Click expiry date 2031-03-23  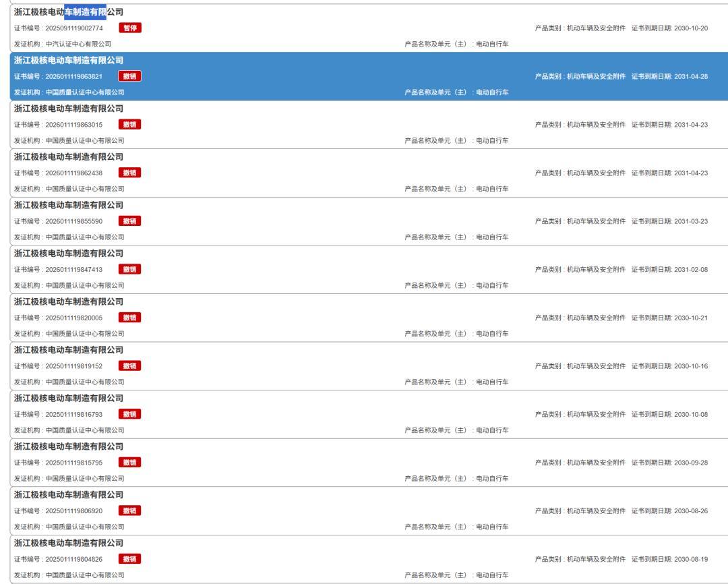[x=691, y=221]
